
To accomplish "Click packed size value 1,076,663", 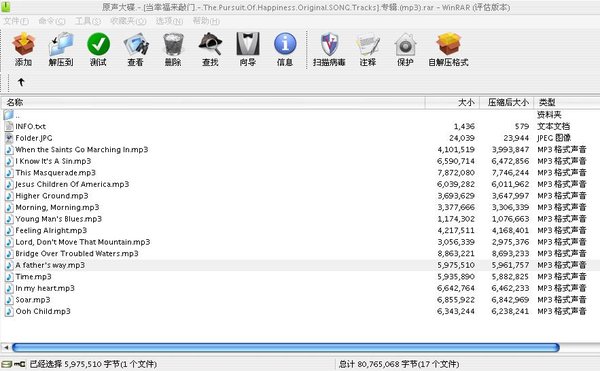I will point(510,219).
